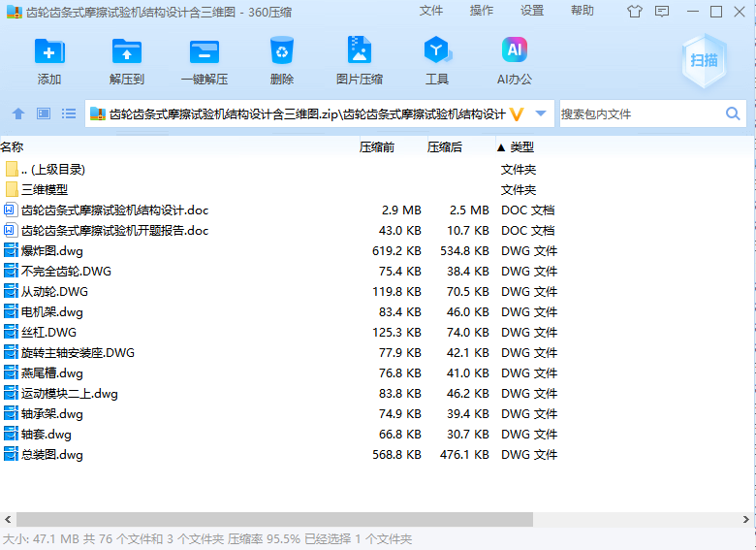Click the 爆炸图.dwg file icon
Image resolution: width=756 pixels, height=550 pixels.
tap(11, 251)
